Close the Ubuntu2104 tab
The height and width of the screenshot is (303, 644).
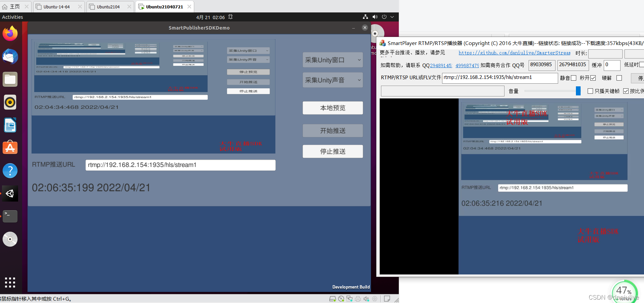129,7
